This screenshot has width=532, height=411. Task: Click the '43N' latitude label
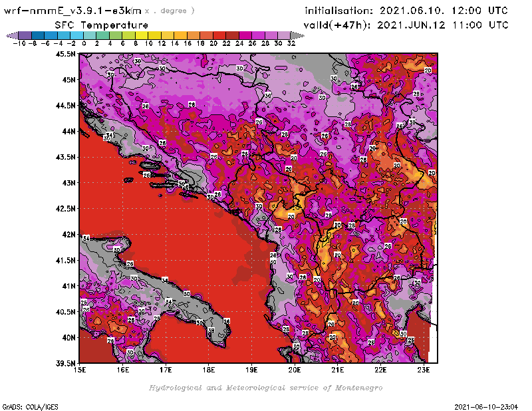(x=68, y=183)
